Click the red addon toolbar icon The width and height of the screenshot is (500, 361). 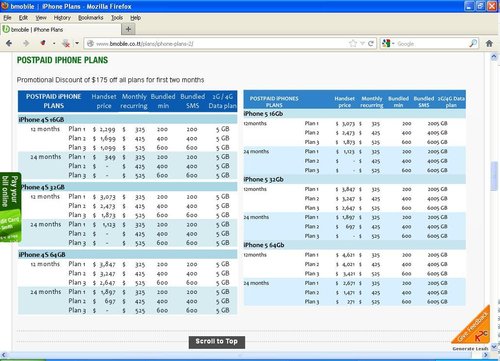click(x=43, y=43)
